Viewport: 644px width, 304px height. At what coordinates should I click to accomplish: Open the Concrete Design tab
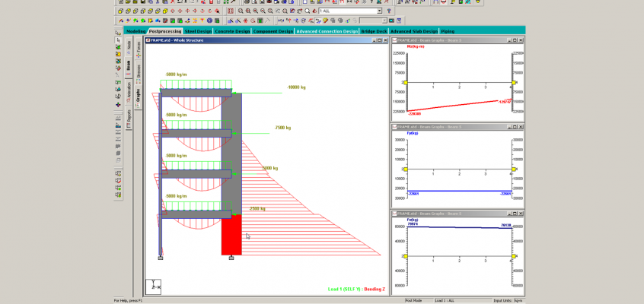[232, 31]
